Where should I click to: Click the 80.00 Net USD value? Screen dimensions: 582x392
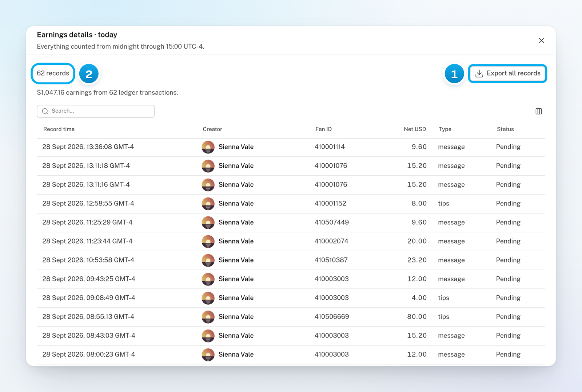click(417, 317)
